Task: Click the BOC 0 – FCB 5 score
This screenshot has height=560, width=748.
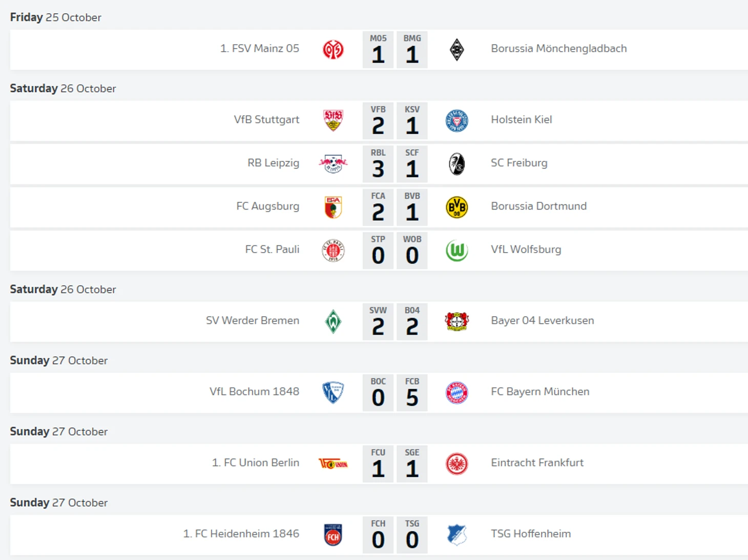Action: point(395,393)
